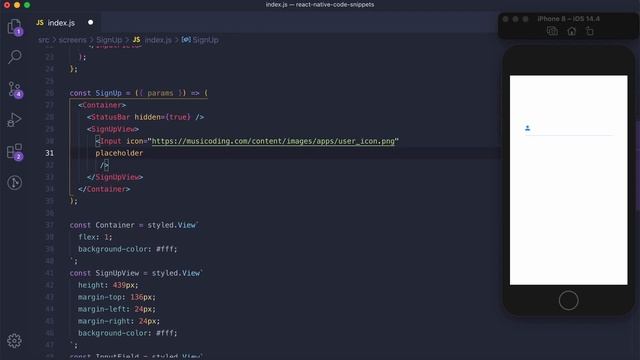Click 'const SignUpView = styled.View' line
The height and width of the screenshot is (360, 640).
(136, 273)
